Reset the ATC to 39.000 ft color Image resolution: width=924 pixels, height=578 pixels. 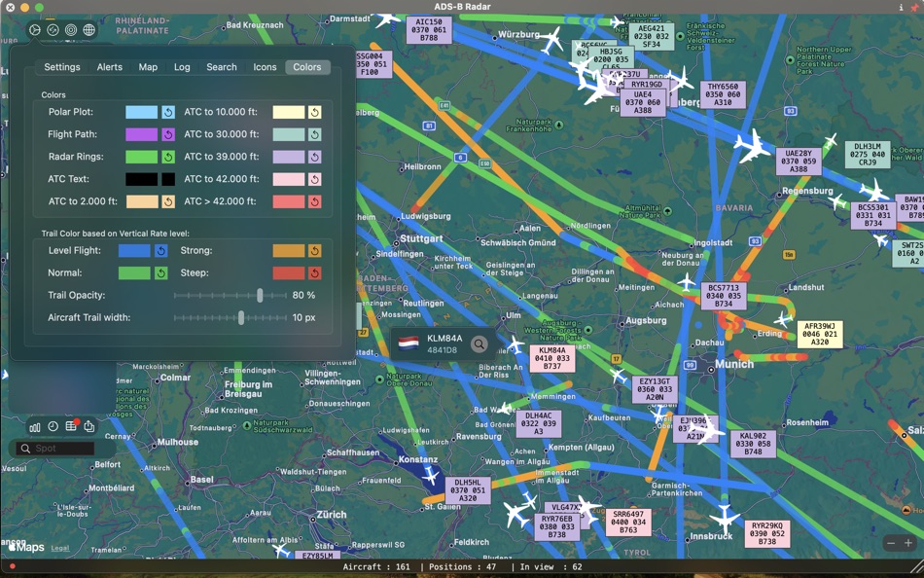click(x=315, y=157)
